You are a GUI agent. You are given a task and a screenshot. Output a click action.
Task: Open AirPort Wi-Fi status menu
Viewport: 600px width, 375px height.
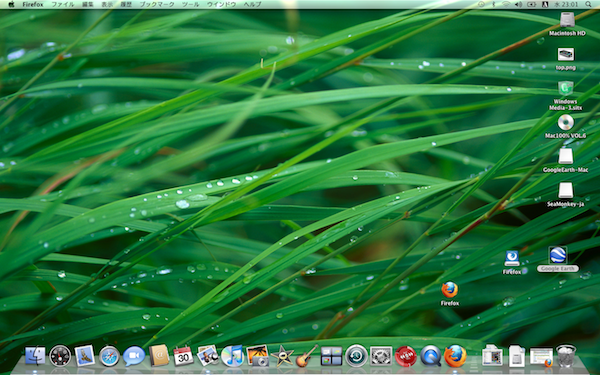tap(506, 4)
